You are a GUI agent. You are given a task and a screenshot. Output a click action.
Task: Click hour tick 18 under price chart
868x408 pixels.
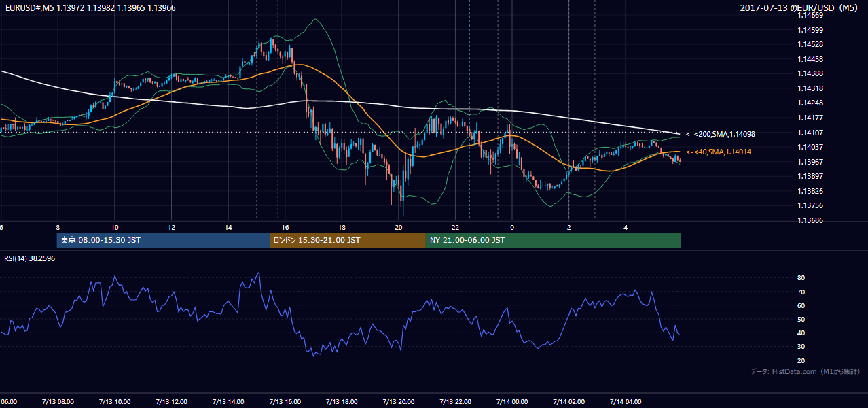click(x=342, y=228)
